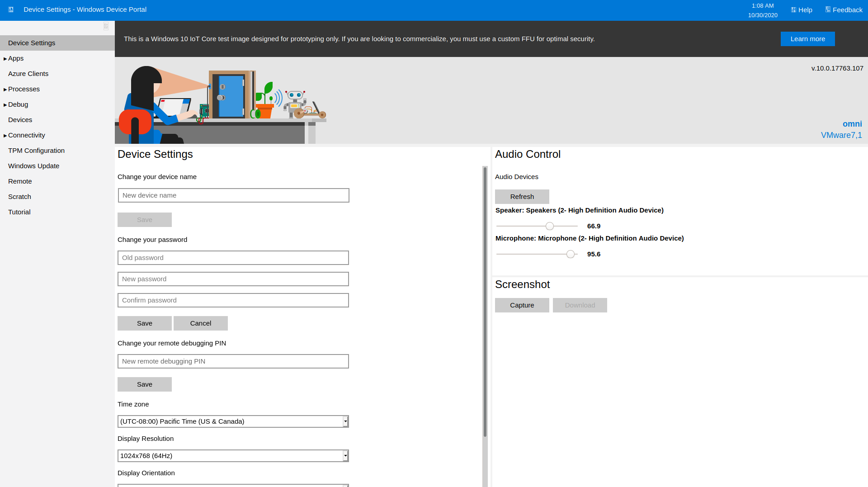Image resolution: width=868 pixels, height=487 pixels.
Task: Open the Windows Update page
Action: 34,166
